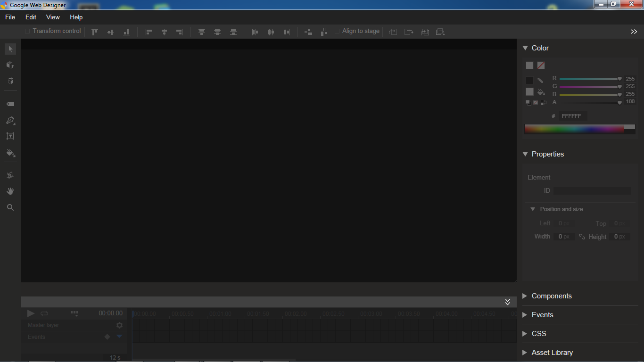Open the View menu

click(52, 17)
